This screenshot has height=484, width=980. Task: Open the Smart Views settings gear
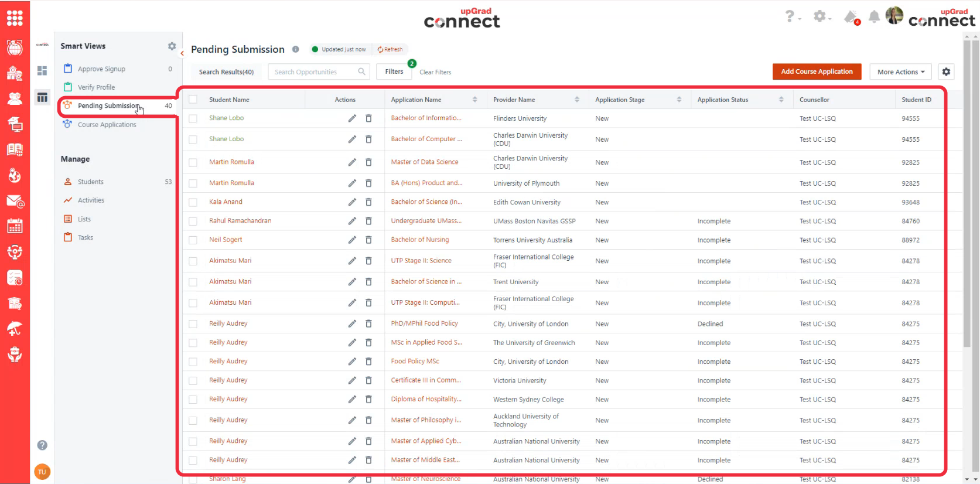[x=172, y=46]
